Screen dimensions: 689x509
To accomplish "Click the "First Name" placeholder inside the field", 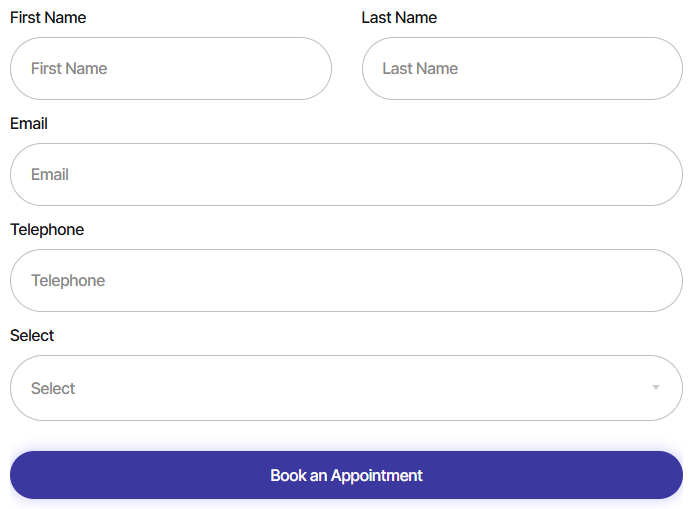I will (x=69, y=69).
